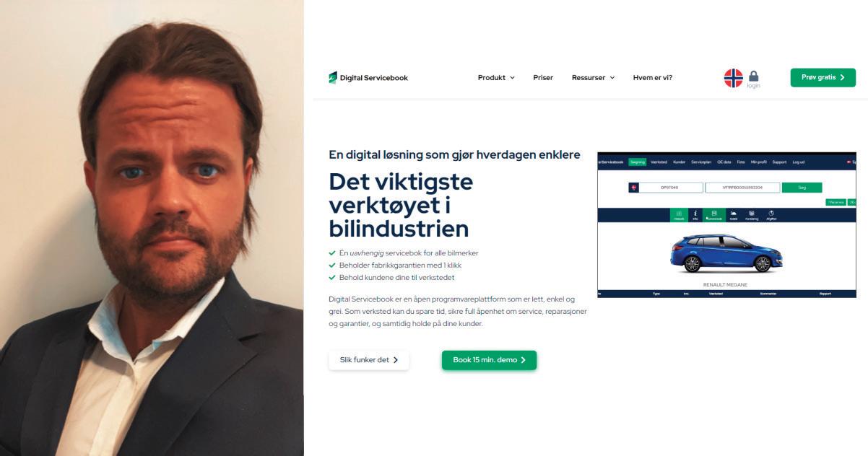Open the Priser menu item
The height and width of the screenshot is (456, 868).
pos(543,78)
